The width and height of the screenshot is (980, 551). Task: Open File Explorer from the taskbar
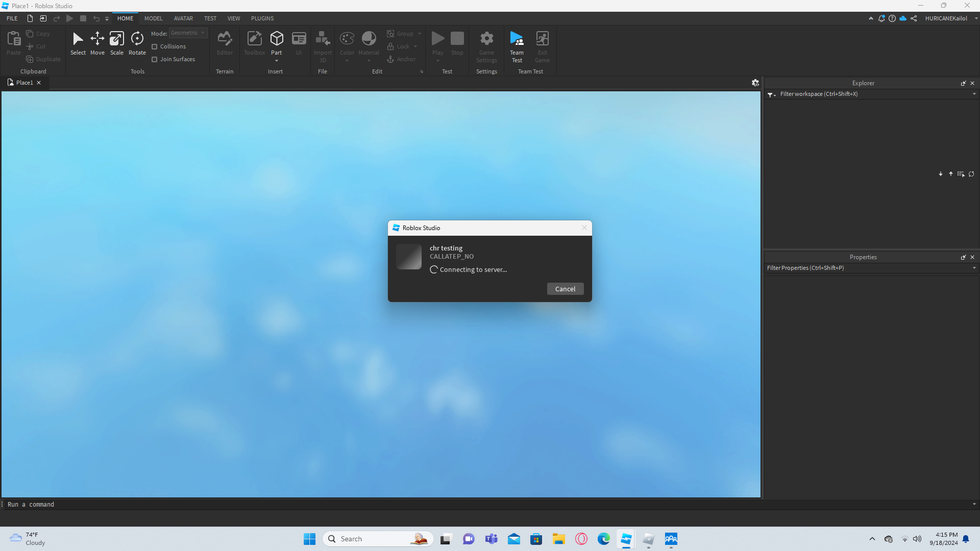click(558, 539)
